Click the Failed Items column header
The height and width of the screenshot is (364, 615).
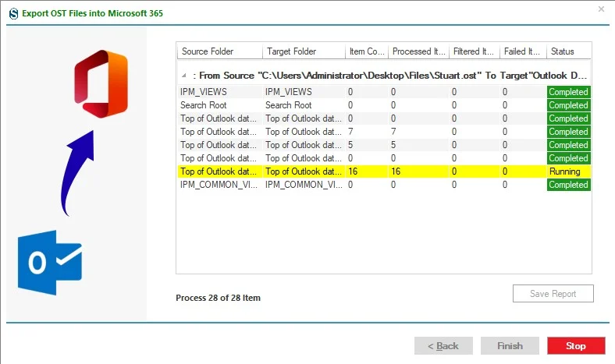point(523,51)
